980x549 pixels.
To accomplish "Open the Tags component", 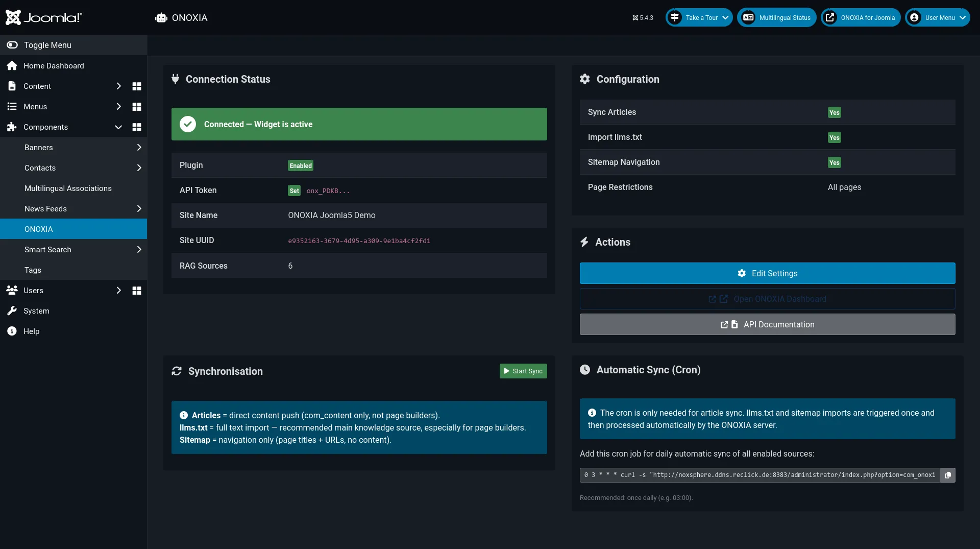I will pyautogui.click(x=73, y=270).
